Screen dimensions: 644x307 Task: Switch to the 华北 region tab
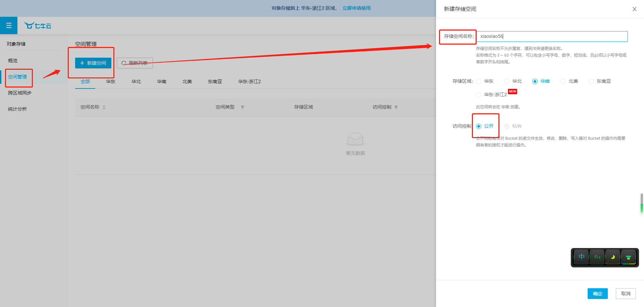pos(136,81)
